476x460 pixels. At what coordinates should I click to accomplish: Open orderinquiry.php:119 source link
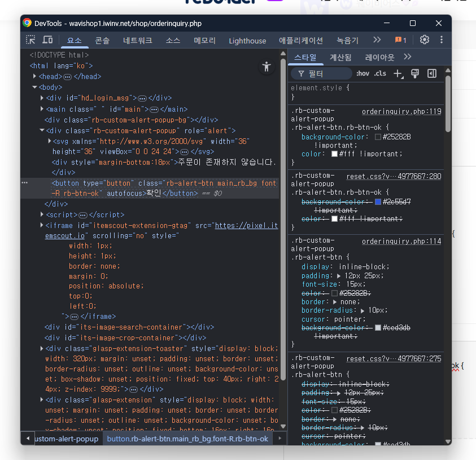(401, 111)
